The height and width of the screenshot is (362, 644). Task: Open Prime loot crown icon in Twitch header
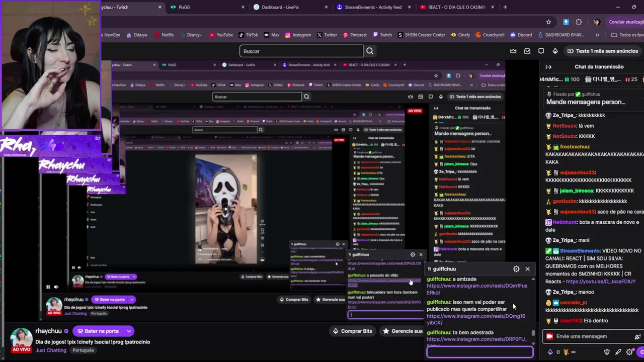513,51
